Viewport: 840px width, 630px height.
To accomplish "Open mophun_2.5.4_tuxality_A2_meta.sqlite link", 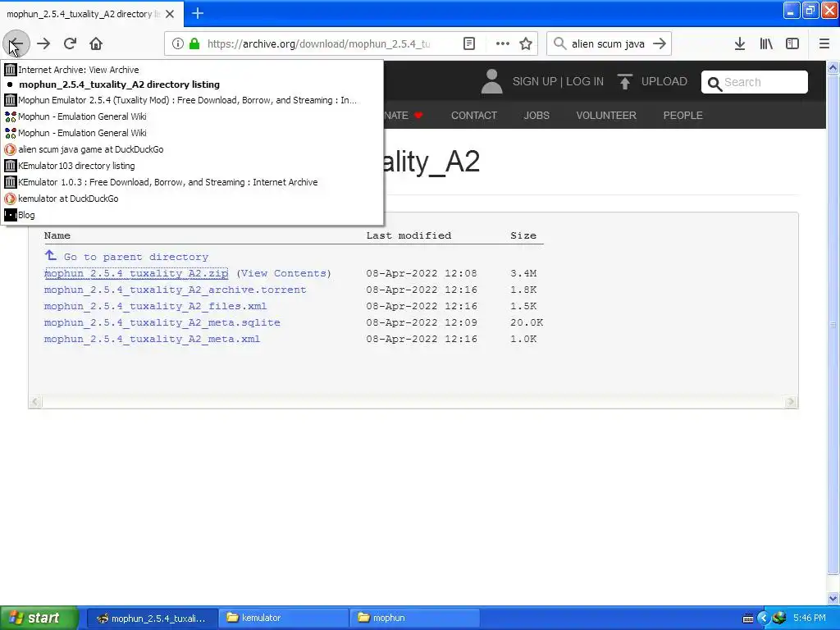I will point(162,322).
